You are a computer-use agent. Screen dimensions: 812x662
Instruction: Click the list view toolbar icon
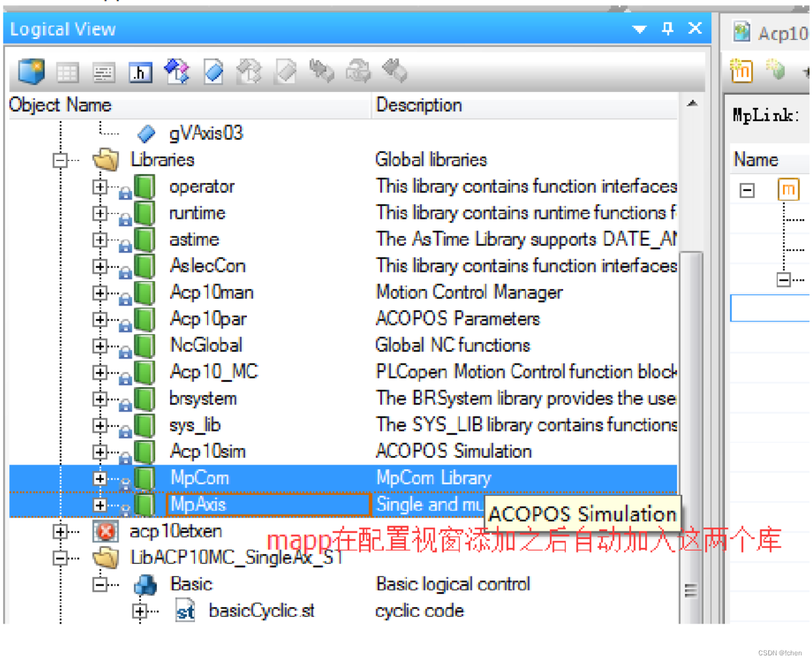tap(103, 72)
